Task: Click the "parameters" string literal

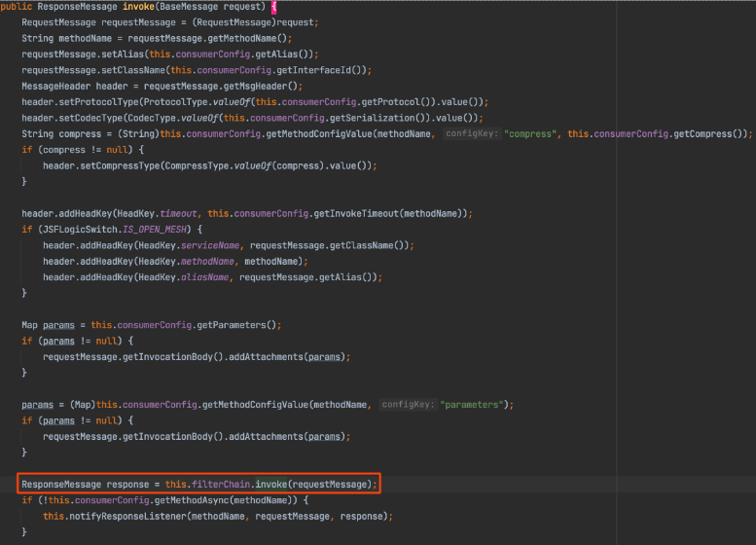Action: (471, 404)
